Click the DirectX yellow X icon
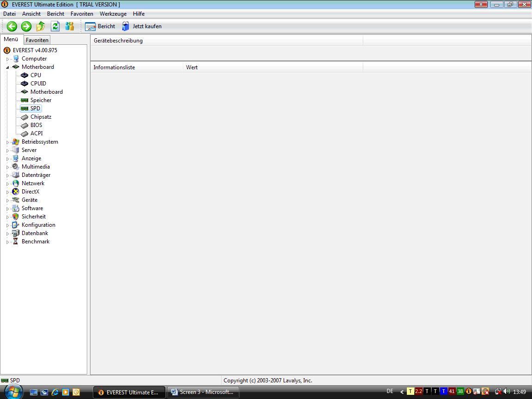The height and width of the screenshot is (399, 532). pos(16,192)
